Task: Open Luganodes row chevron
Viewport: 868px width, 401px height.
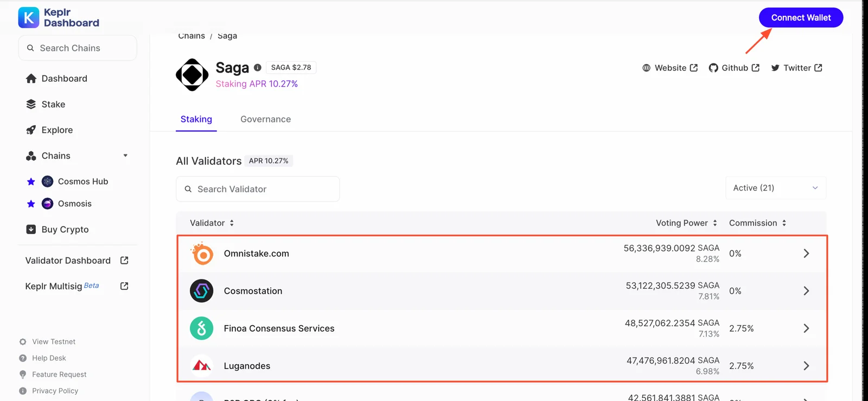Action: click(806, 366)
